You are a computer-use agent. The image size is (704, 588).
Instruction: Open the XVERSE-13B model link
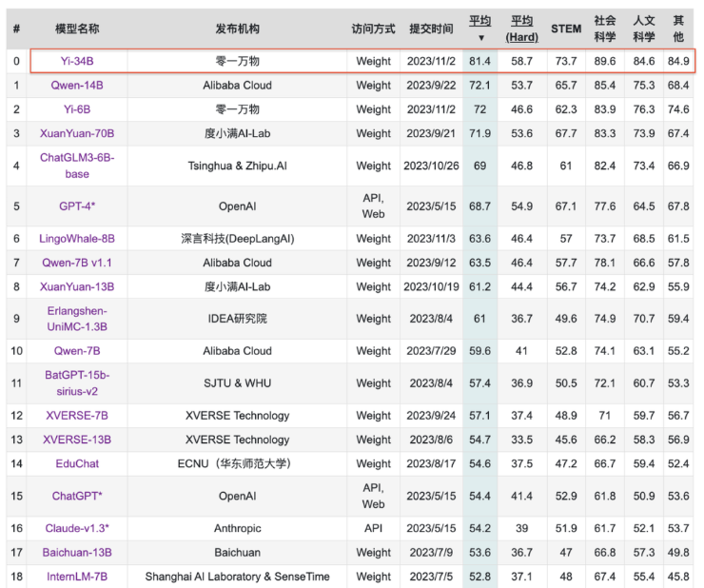(x=77, y=440)
